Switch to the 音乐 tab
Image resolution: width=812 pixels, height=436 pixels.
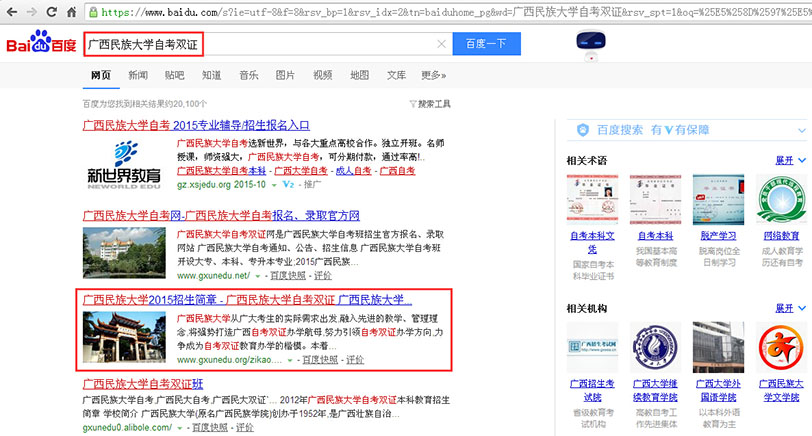tap(249, 76)
